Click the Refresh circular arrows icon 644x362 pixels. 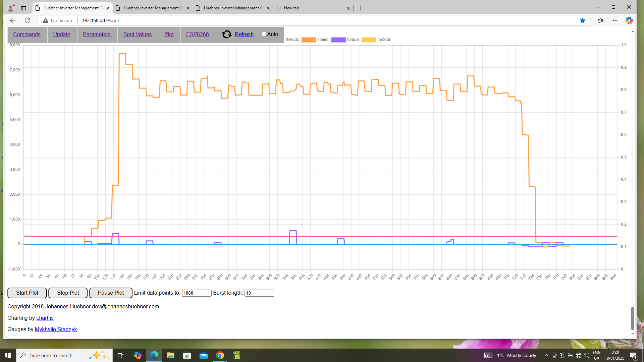(x=227, y=34)
